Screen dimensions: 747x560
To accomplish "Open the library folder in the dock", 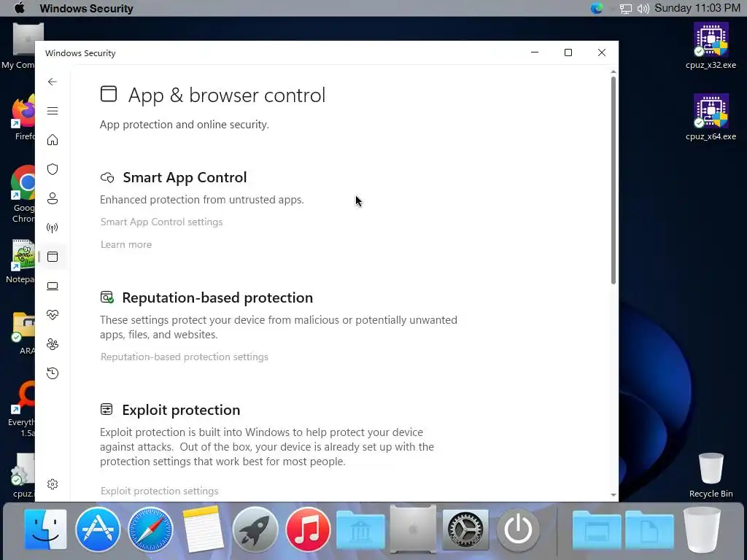I will tap(360, 530).
